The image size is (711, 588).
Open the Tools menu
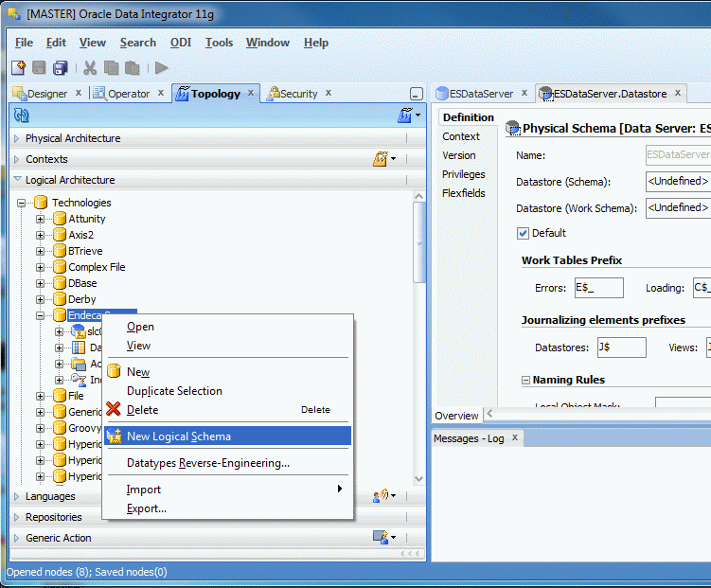coord(219,43)
